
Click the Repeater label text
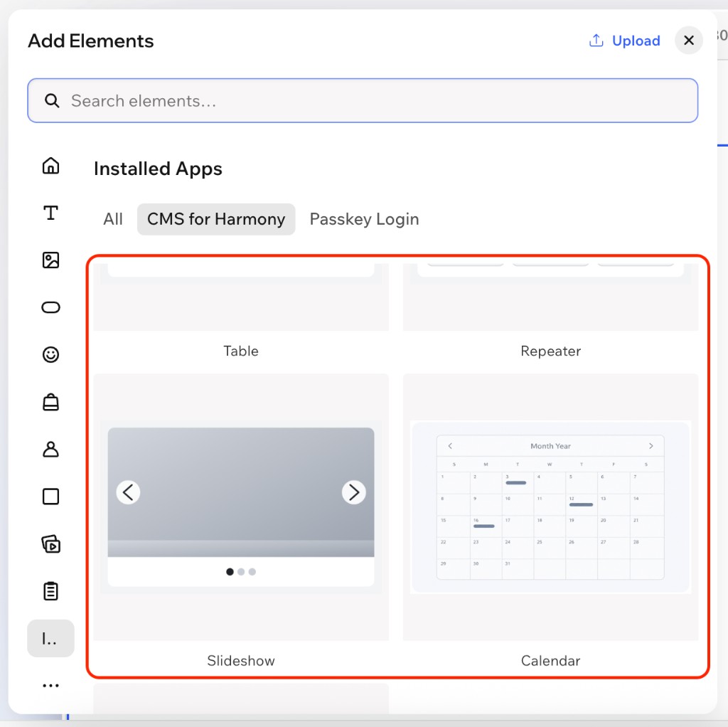[551, 351]
